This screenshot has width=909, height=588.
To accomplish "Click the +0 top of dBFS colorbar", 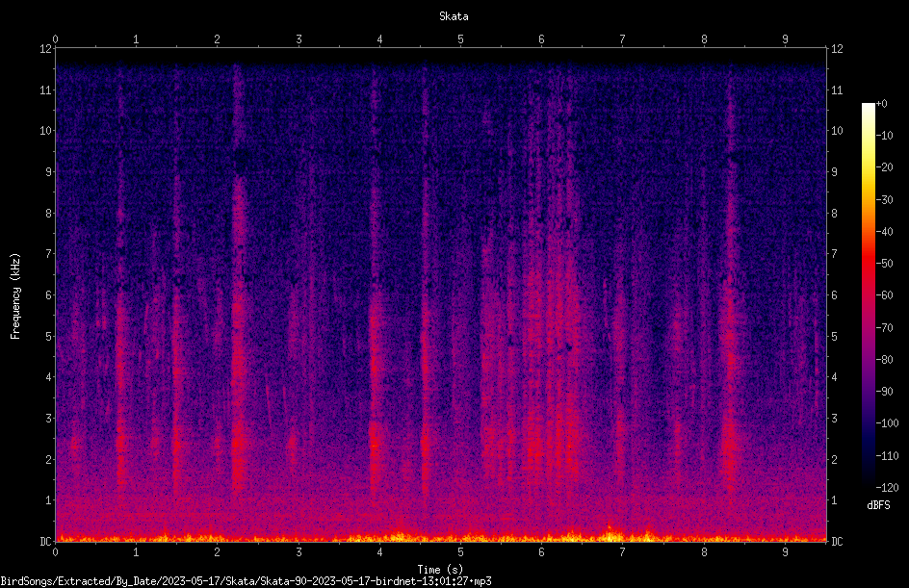I will tap(881, 104).
